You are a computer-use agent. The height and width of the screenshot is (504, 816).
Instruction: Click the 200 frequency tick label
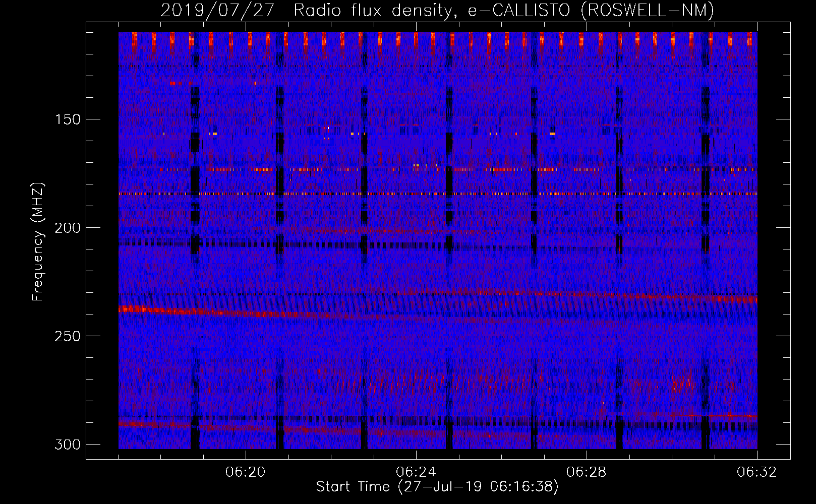pos(68,228)
